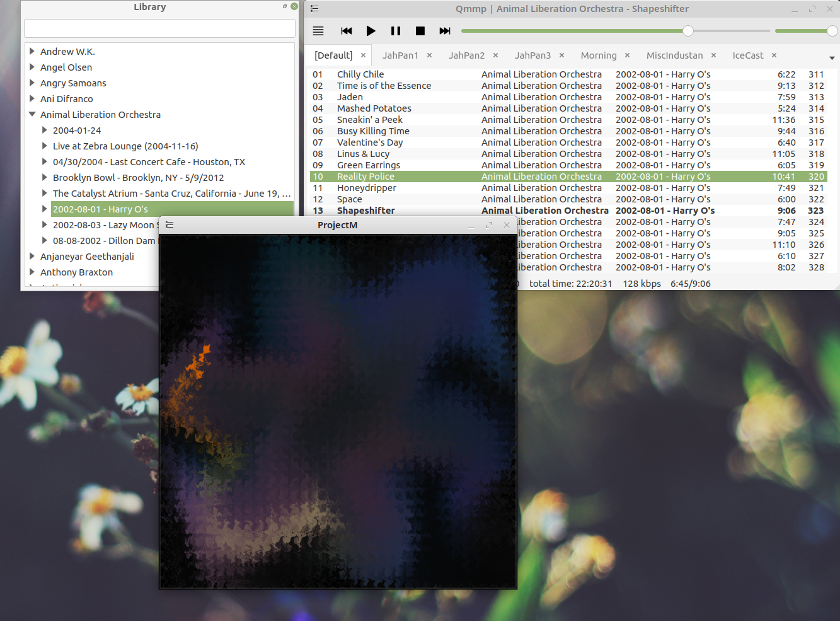The image size is (840, 621).
Task: Select the Jaden track
Action: (568, 97)
